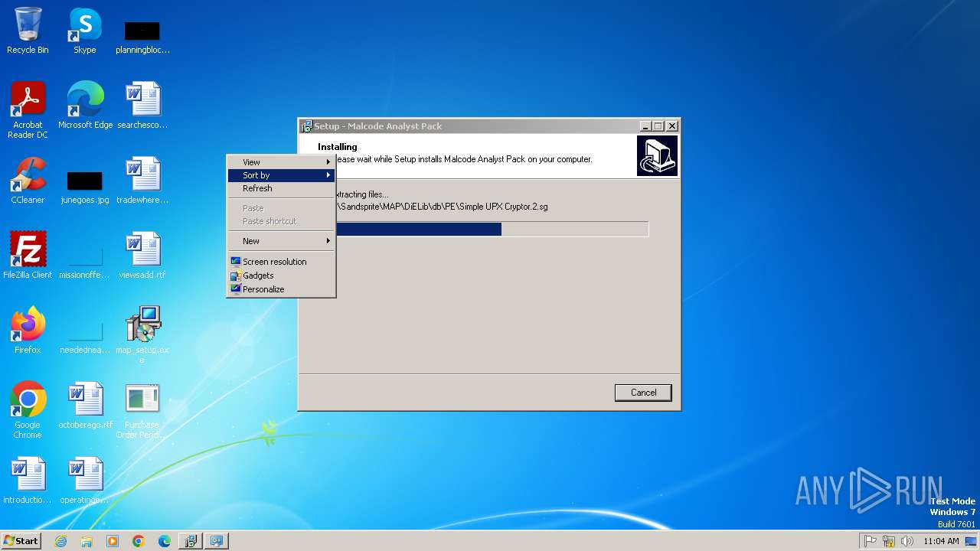980x551 pixels.
Task: Open Edge from the taskbar
Action: (x=165, y=541)
